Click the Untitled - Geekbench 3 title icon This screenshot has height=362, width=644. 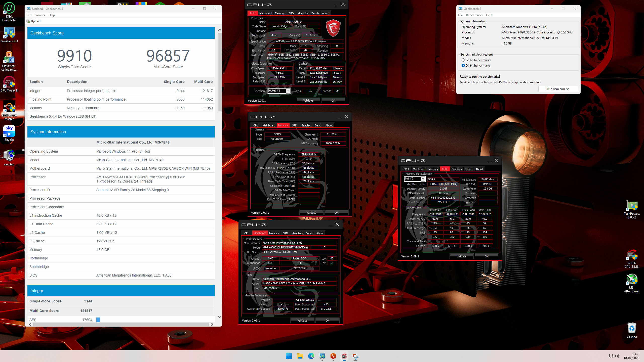(29, 9)
